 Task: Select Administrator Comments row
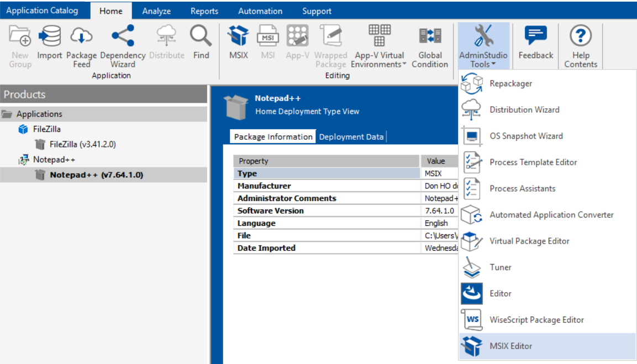coord(346,198)
